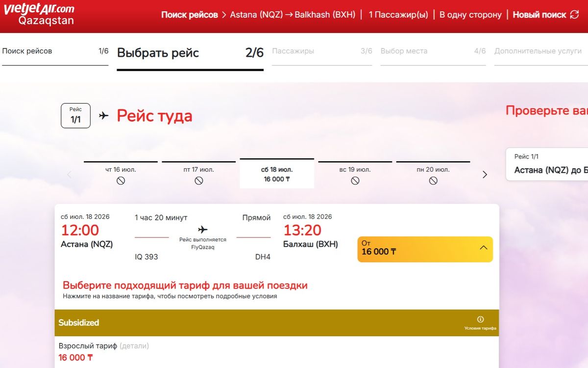This screenshot has width=588, height=368.
Task: Click unavailable icon under вс 19 июл.
Action: pos(355,181)
